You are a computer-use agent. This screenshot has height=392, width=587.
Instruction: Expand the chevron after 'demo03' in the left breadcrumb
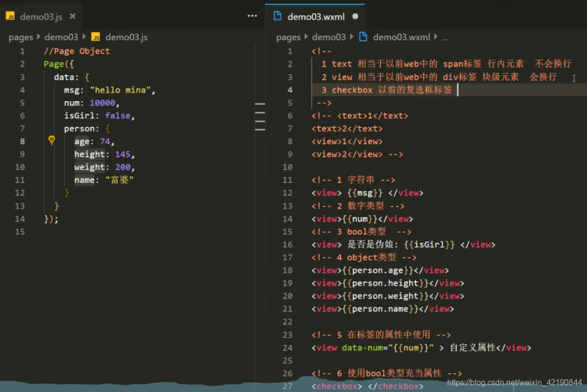(84, 37)
